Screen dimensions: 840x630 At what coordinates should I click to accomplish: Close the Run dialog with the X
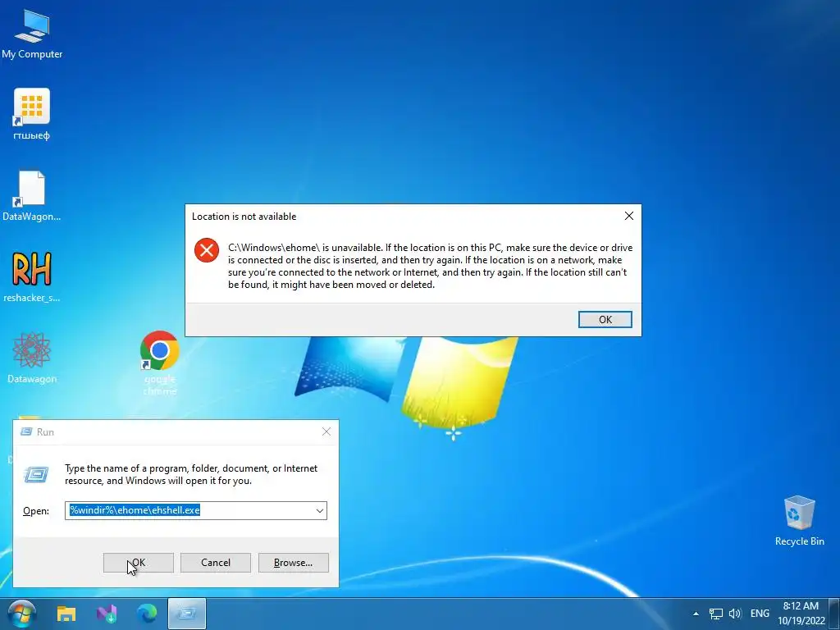[326, 431]
